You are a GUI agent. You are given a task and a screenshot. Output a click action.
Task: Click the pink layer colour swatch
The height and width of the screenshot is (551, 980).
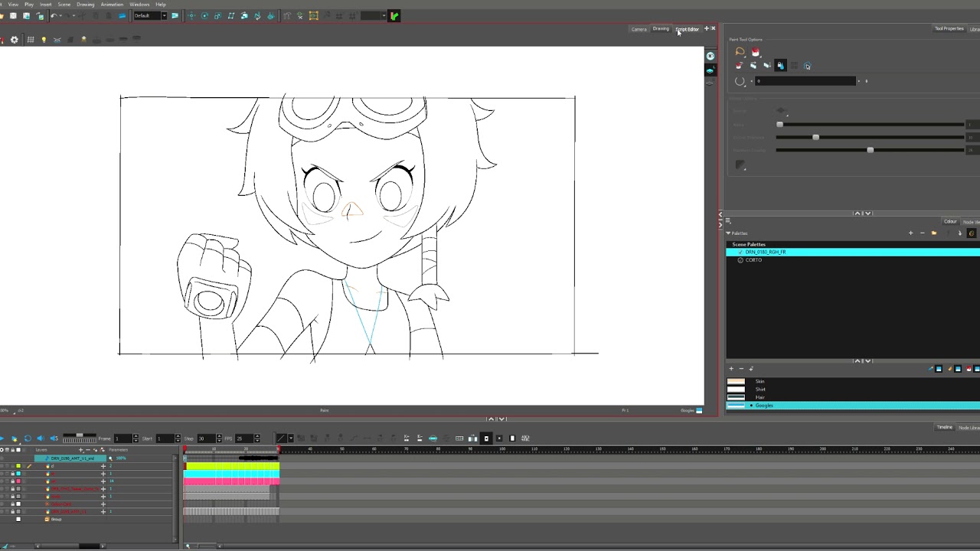point(18,481)
